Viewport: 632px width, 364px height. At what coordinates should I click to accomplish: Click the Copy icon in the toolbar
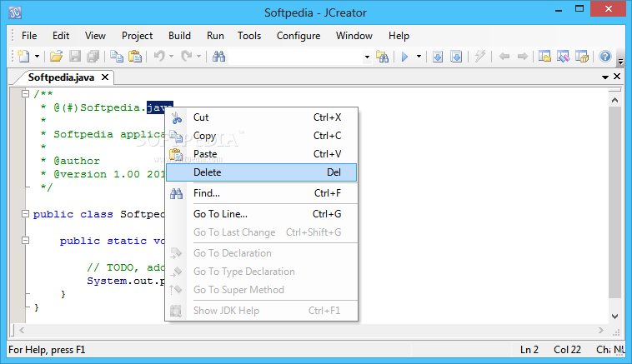tap(117, 57)
